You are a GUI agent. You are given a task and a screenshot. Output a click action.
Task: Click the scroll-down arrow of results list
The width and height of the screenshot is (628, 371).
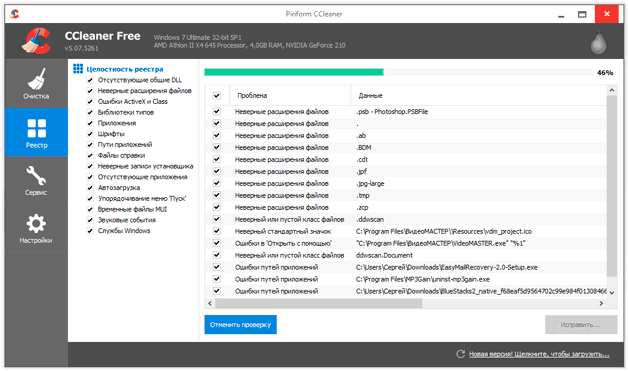pyautogui.click(x=612, y=292)
